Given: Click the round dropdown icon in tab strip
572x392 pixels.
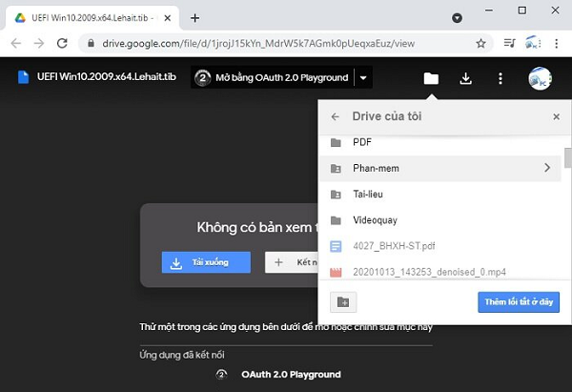Looking at the screenshot, I should point(457,18).
